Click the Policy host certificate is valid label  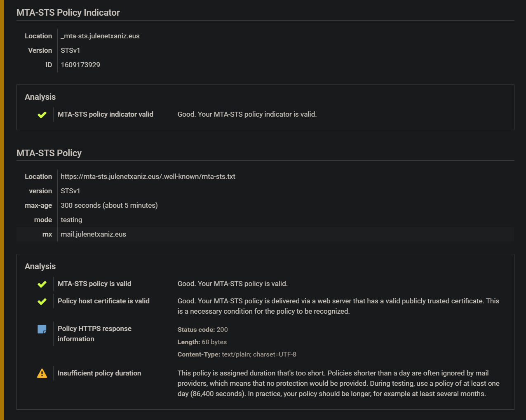[103, 301]
